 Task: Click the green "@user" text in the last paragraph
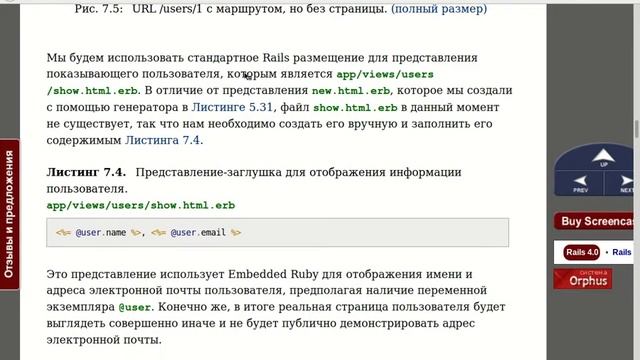[135, 307]
